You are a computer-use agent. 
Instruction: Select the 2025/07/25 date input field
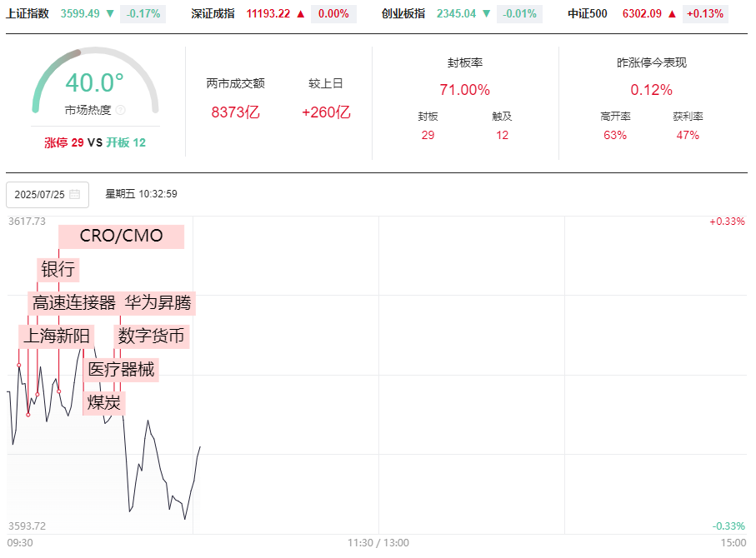[x=48, y=195]
